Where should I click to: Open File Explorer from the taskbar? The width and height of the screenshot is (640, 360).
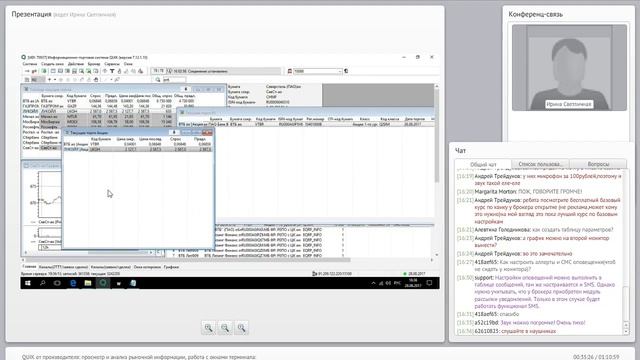coord(88,283)
